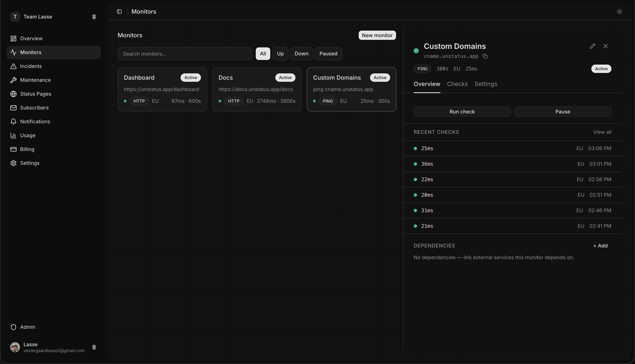Collapse the sidebar using the panel toggle icon
Image resolution: width=635 pixels, height=364 pixels.
coord(119,12)
